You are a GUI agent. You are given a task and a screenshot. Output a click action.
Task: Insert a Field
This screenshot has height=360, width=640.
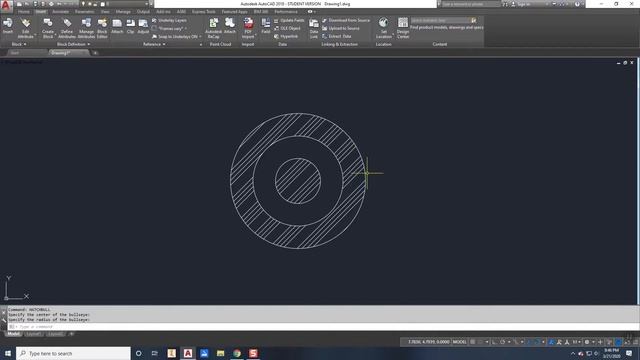tap(266, 25)
